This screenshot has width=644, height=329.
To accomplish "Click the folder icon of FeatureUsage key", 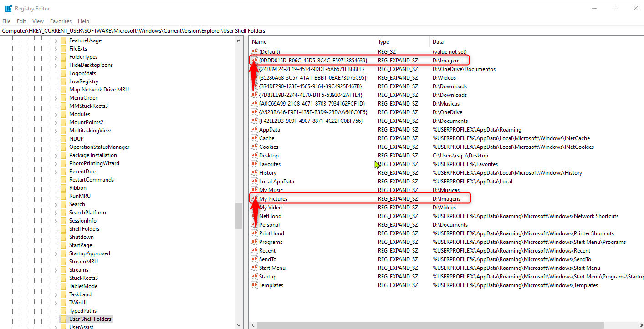I will click(x=63, y=40).
